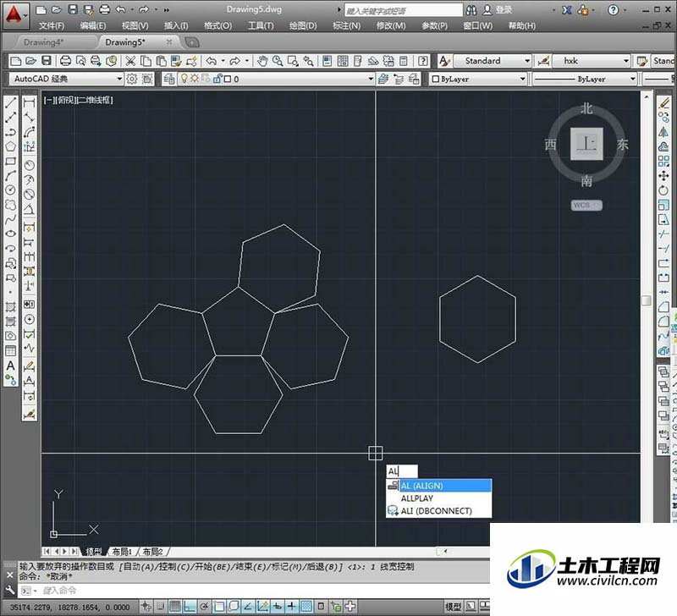
Task: Open the 标注(N) menu
Action: 346,26
